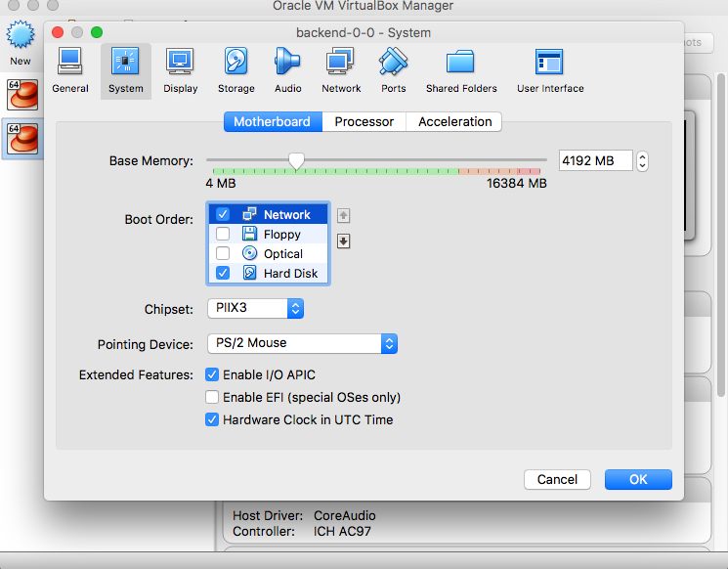This screenshot has width=728, height=569.
Task: Select the Floppy boot device icon
Action: 249,234
